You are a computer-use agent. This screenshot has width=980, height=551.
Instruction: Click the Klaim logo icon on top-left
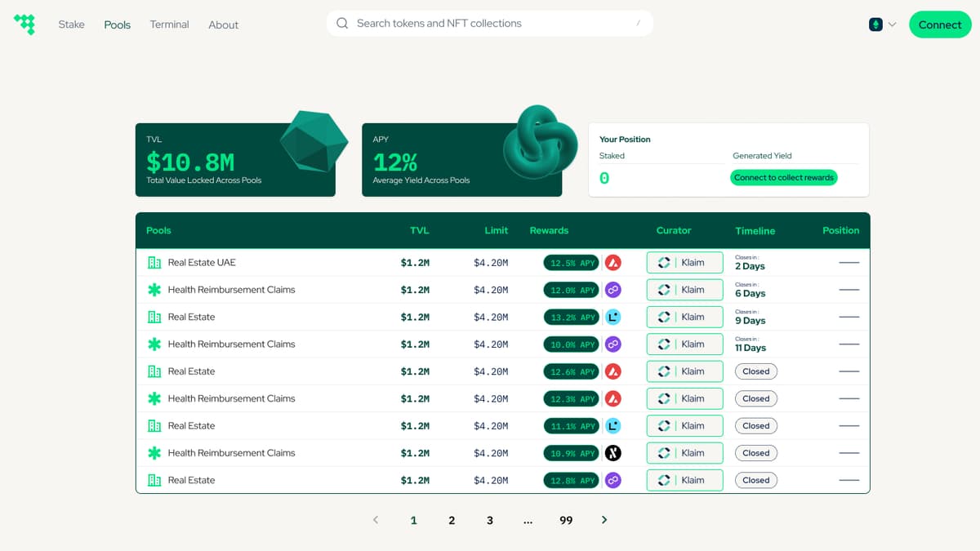[24, 24]
